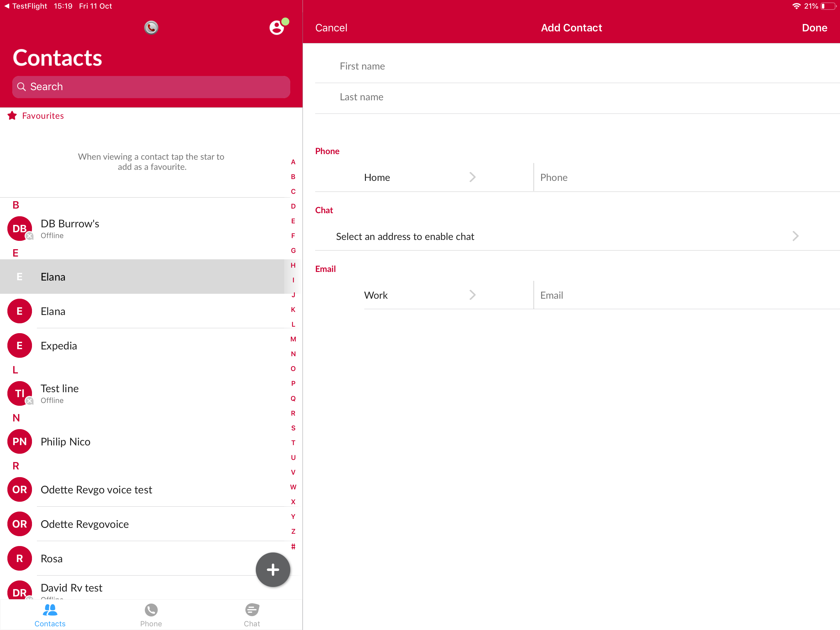The width and height of the screenshot is (840, 630).
Task: Tap the Wi-Fi status icon
Action: (796, 6)
